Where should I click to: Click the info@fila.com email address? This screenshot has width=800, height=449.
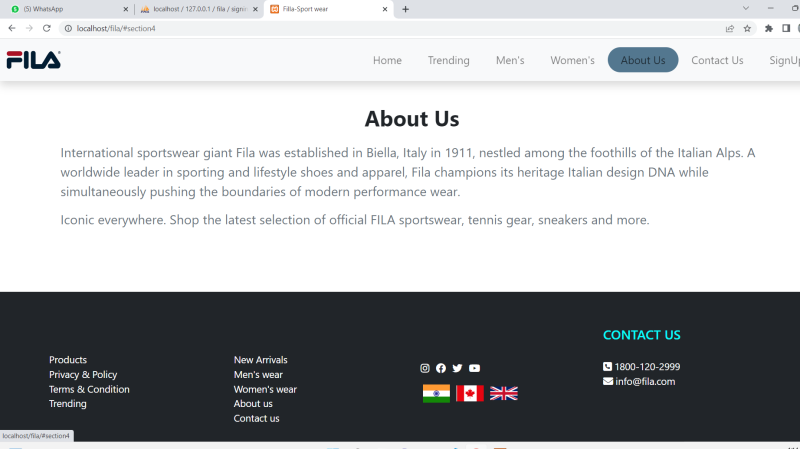pos(644,381)
